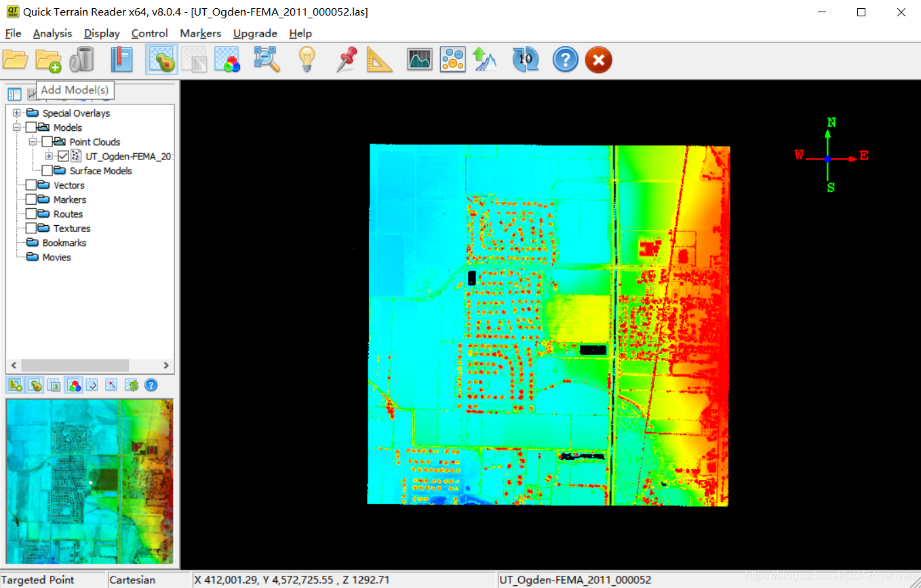This screenshot has height=588, width=921.
Task: Open the Help menu
Action: tap(300, 33)
